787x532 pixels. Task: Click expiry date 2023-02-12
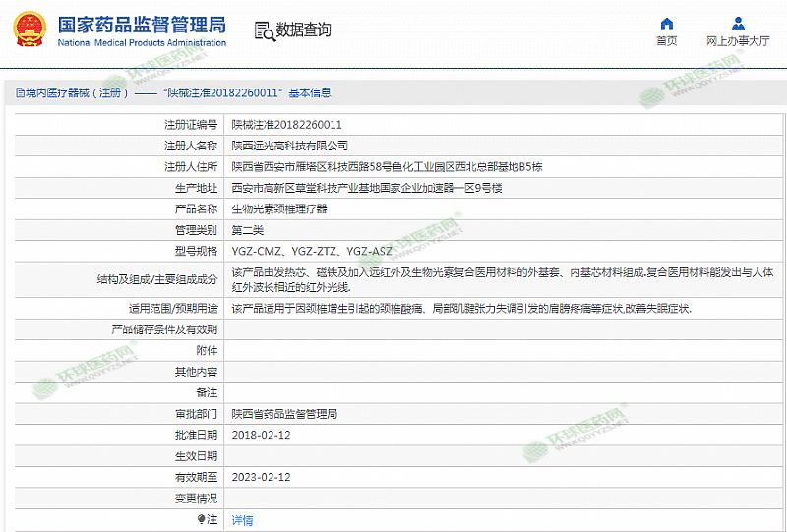261,477
